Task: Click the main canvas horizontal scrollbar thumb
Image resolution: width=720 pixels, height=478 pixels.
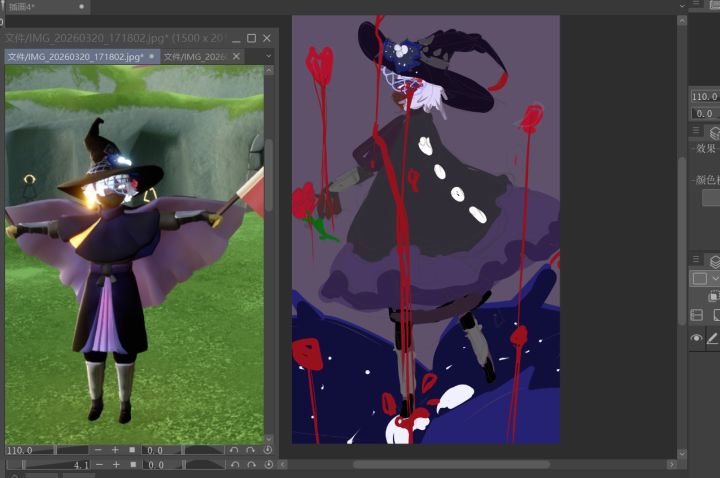Action: pos(451,465)
